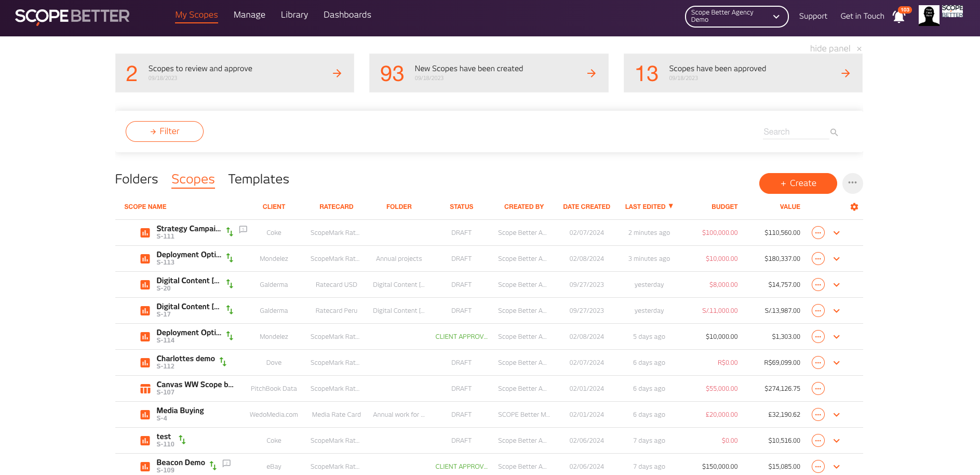The height and width of the screenshot is (475, 980).
Task: Click the ScopeBetter logo
Action: coord(72,17)
